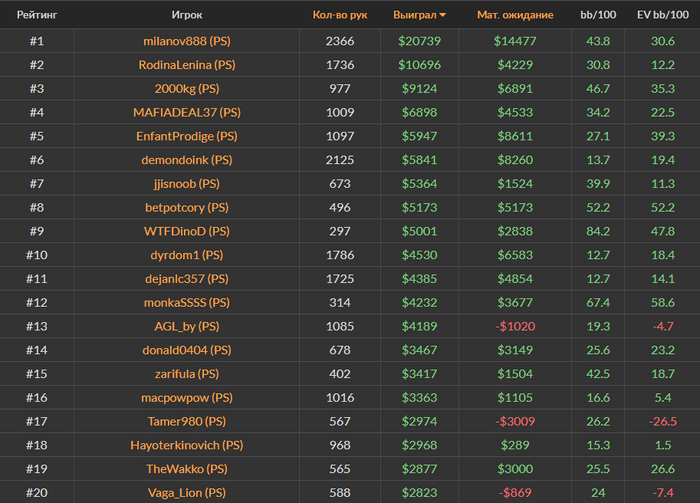Image resolution: width=700 pixels, height=503 pixels.
Task: Open player milanov888 (PS)
Action: pyautogui.click(x=187, y=41)
